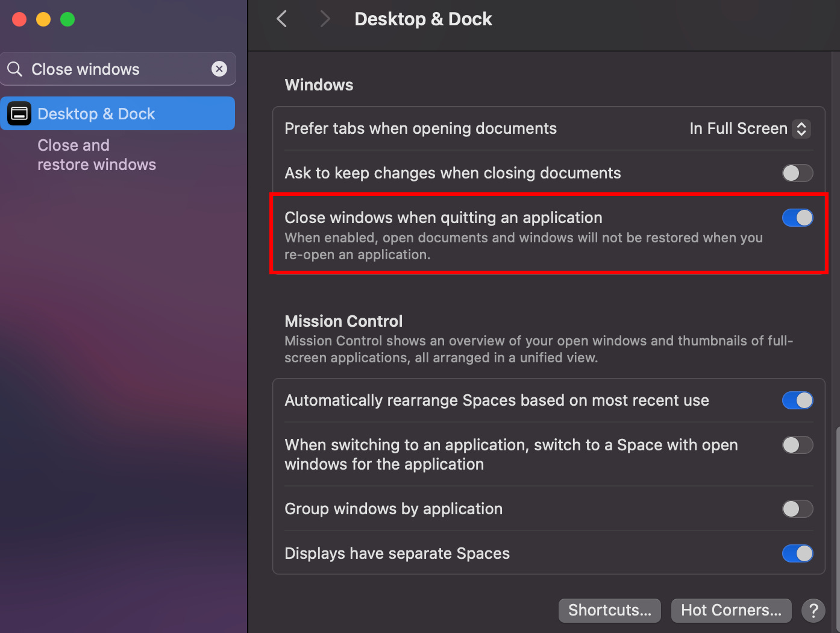Open the In Full Screen tabs dropdown
840x633 pixels.
point(750,128)
